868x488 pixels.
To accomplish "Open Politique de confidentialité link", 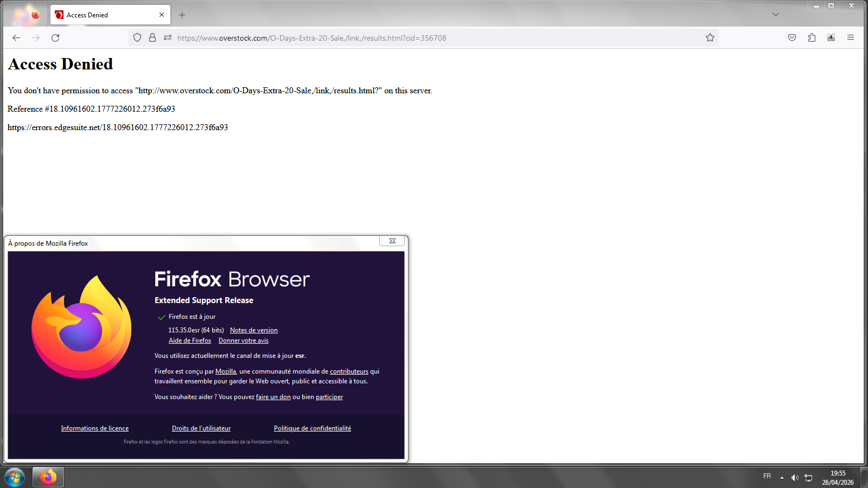I will pos(312,428).
